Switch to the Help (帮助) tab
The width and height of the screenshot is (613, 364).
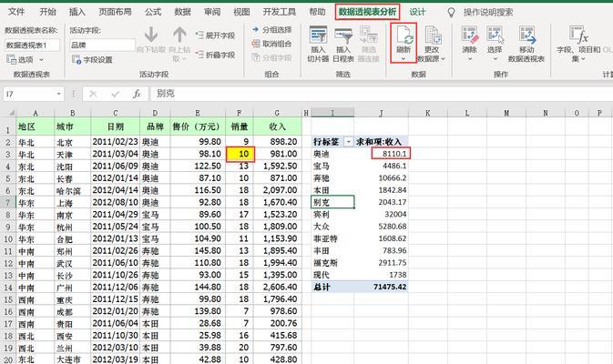pyautogui.click(x=318, y=12)
